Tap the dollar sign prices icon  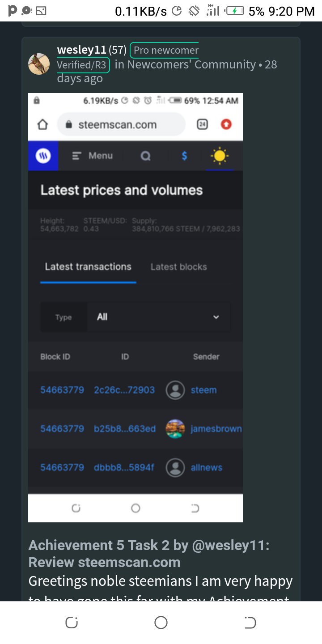(184, 156)
